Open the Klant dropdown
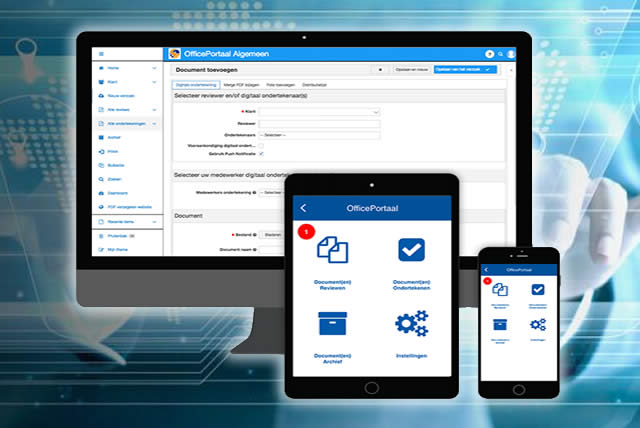The image size is (640, 428). [x=320, y=112]
